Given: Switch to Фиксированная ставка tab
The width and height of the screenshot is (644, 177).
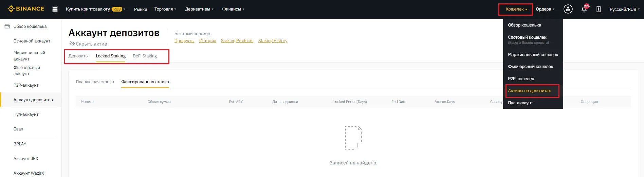Looking at the screenshot, I should (145, 82).
